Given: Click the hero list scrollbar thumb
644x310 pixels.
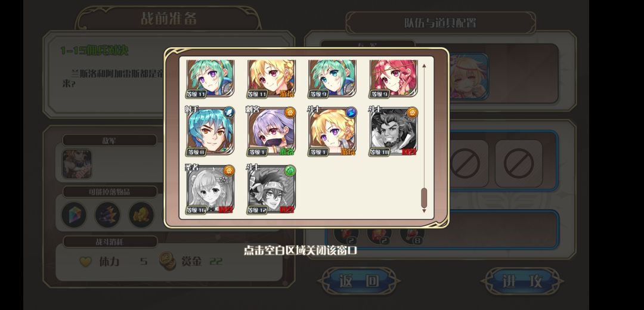Looking at the screenshot, I should click(424, 198).
